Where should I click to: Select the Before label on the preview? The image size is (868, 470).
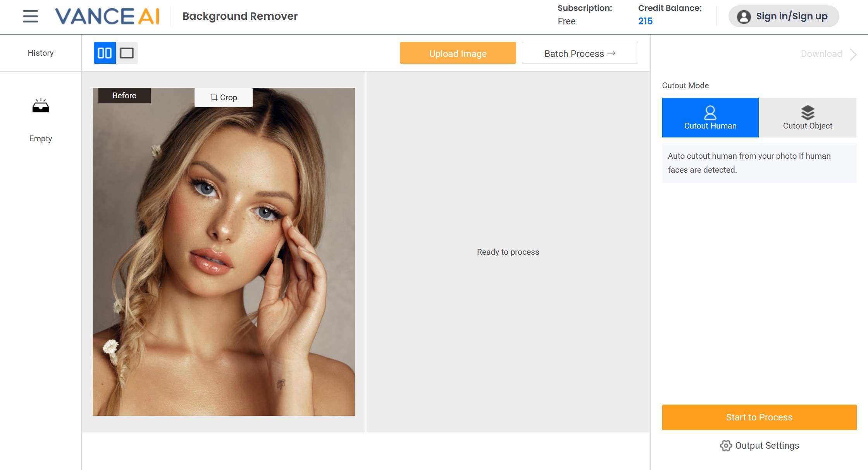point(124,95)
